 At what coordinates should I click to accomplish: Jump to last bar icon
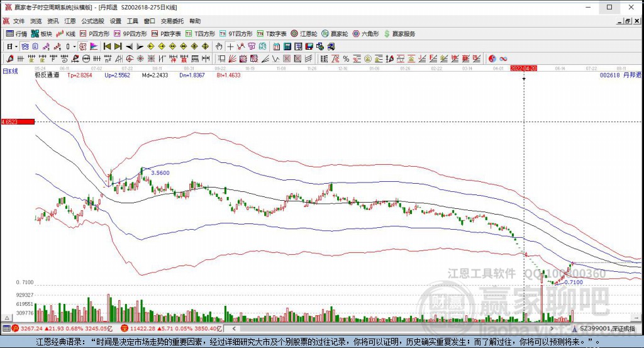click(x=118, y=47)
